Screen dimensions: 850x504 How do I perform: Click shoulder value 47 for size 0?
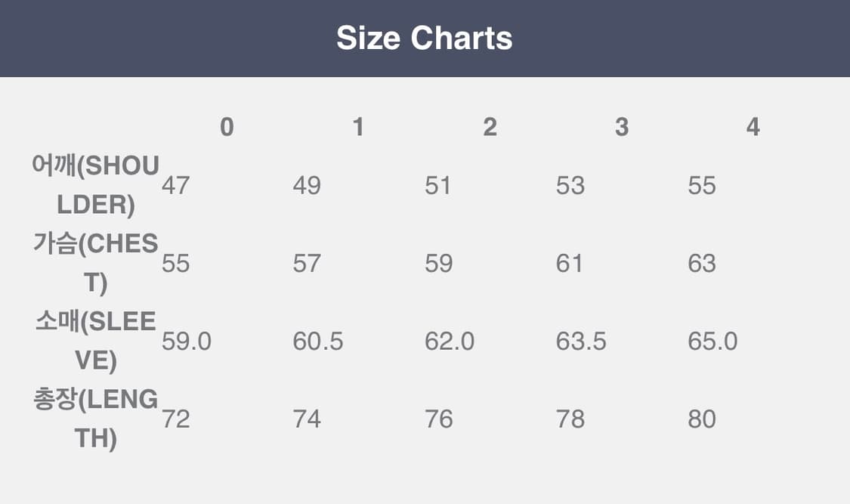coord(175,186)
